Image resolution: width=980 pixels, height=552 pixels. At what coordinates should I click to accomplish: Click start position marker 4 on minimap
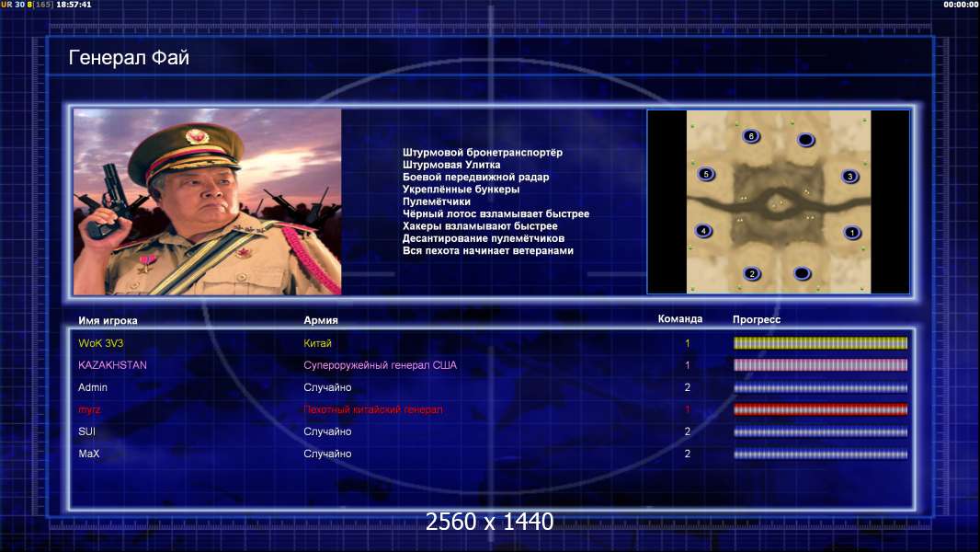tap(703, 231)
